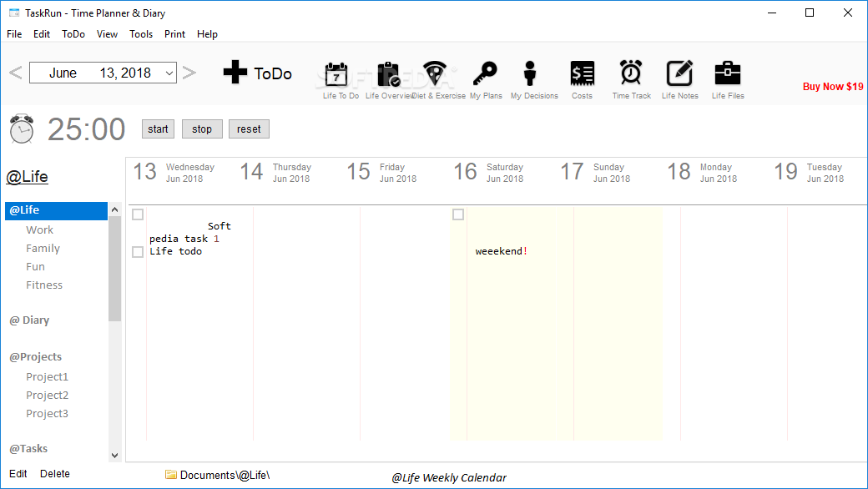Viewport: 868px width, 489px height.
Task: Open the Help menu
Action: click(207, 34)
